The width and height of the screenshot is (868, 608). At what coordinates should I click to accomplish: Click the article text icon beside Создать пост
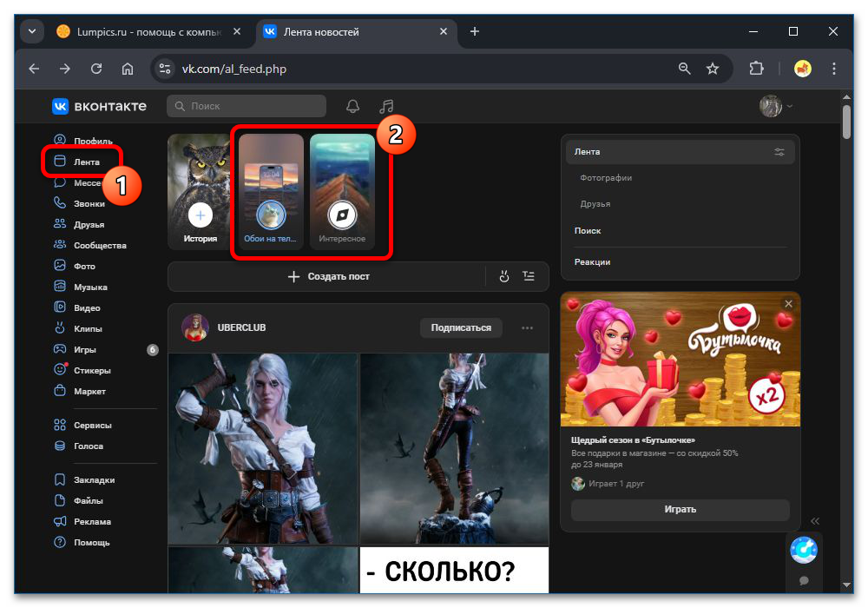point(529,275)
